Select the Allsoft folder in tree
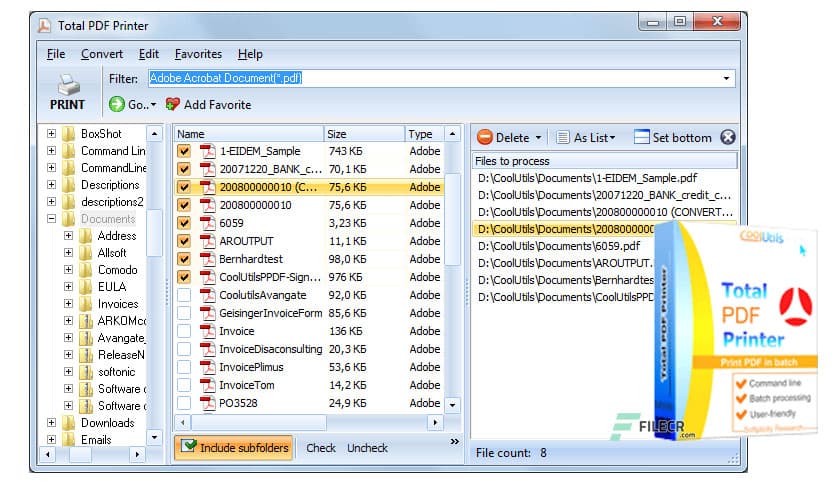This screenshot has width=836, height=484. pos(112,253)
